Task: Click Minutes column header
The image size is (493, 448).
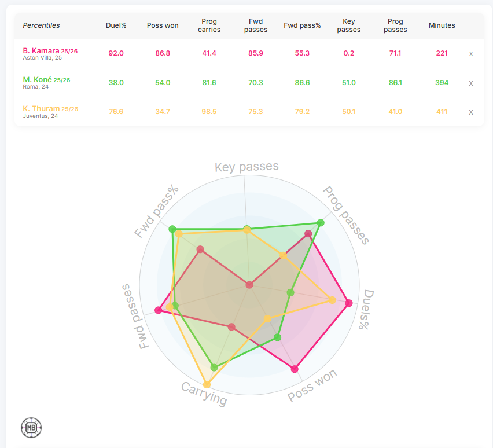Action: [442, 25]
